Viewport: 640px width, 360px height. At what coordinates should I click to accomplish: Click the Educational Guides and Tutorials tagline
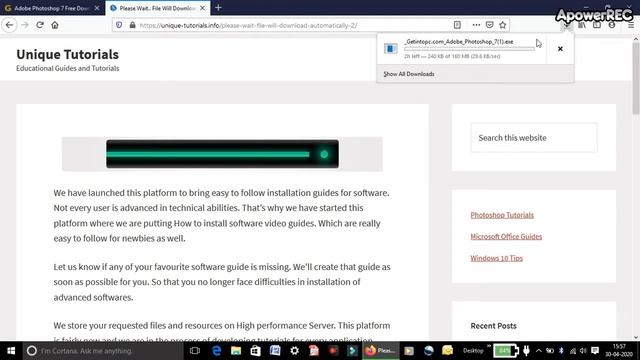[67, 68]
